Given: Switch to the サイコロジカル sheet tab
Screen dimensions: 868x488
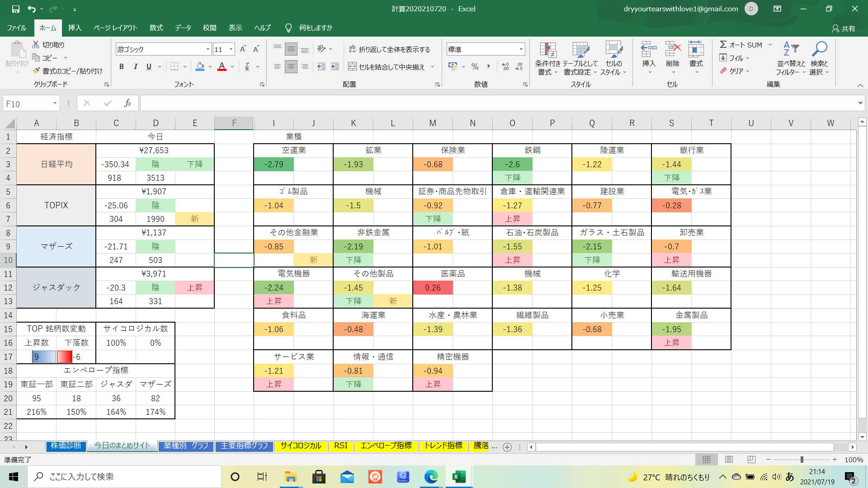Looking at the screenshot, I should point(301,446).
